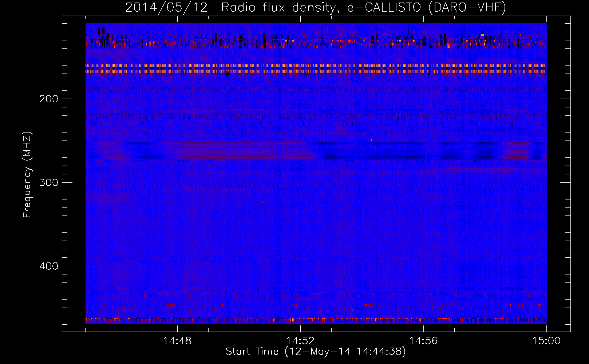Click the '400' frequency tick label
The width and height of the screenshot is (589, 364).
[49, 266]
